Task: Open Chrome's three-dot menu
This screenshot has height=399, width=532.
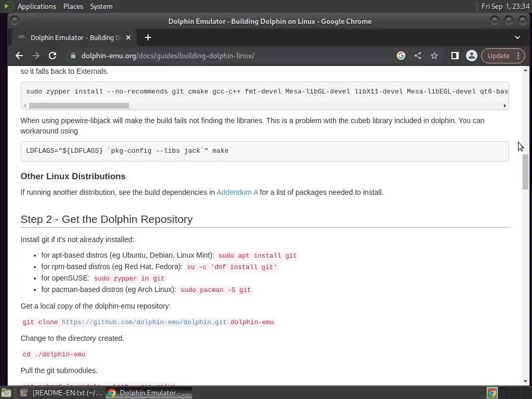Action: pos(518,56)
